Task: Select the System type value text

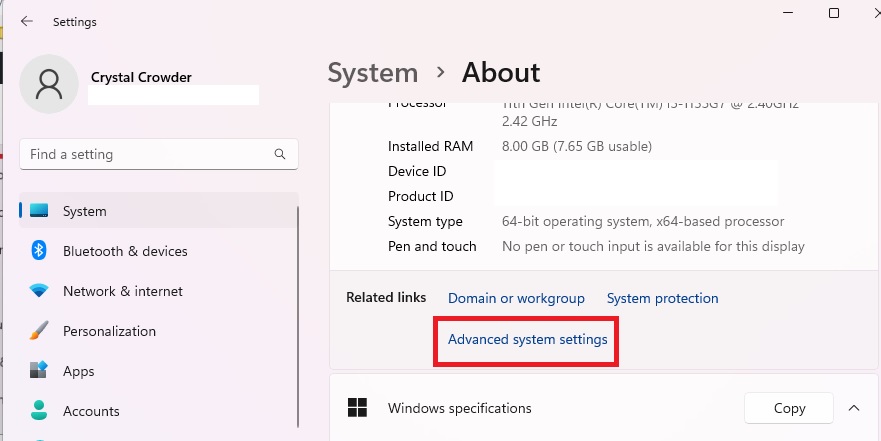Action: pos(643,221)
